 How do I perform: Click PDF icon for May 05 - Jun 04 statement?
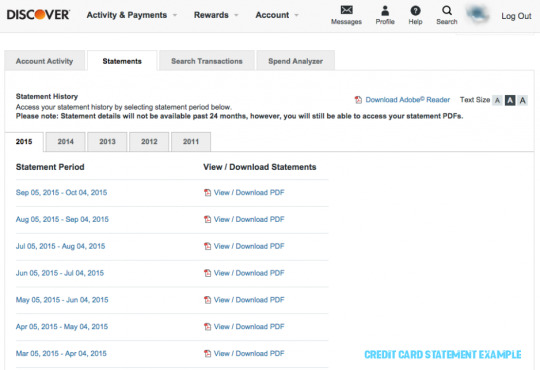[x=207, y=300]
